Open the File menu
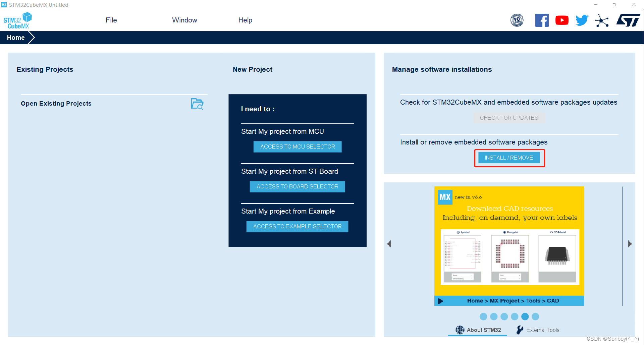This screenshot has width=644, height=345. (x=111, y=20)
